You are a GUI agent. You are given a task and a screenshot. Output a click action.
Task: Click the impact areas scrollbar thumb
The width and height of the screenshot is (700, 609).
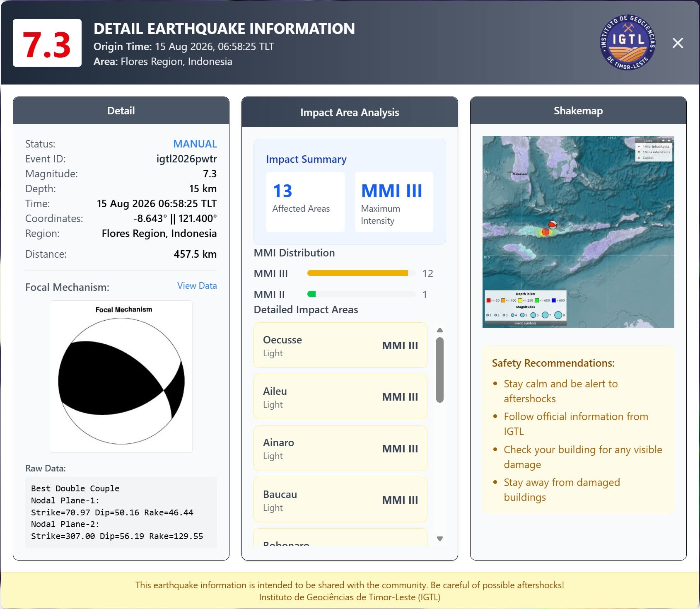pos(440,370)
